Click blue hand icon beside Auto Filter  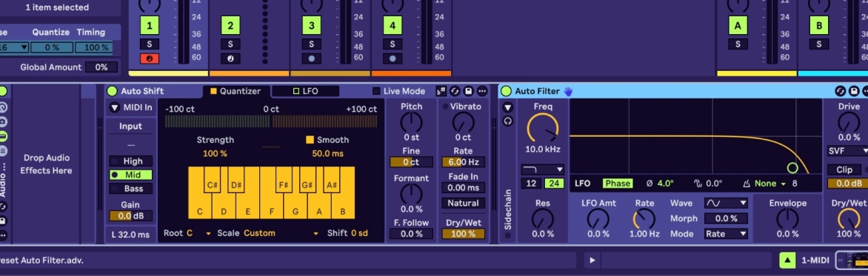click(568, 91)
